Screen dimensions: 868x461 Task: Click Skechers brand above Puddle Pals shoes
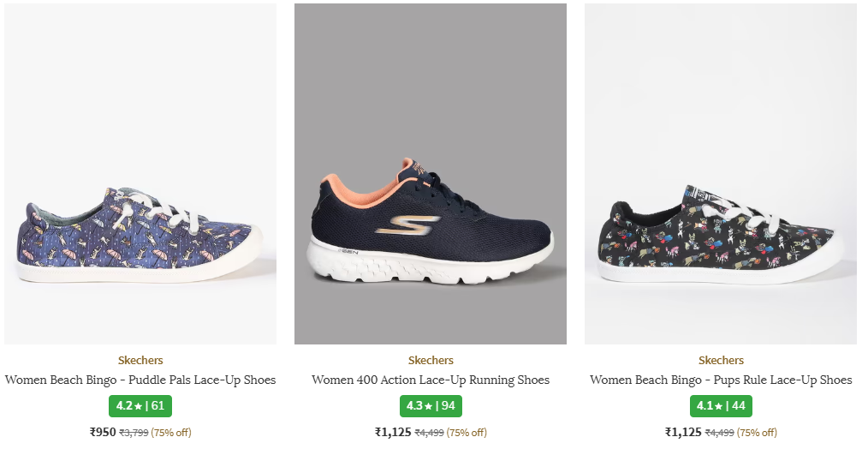click(140, 361)
